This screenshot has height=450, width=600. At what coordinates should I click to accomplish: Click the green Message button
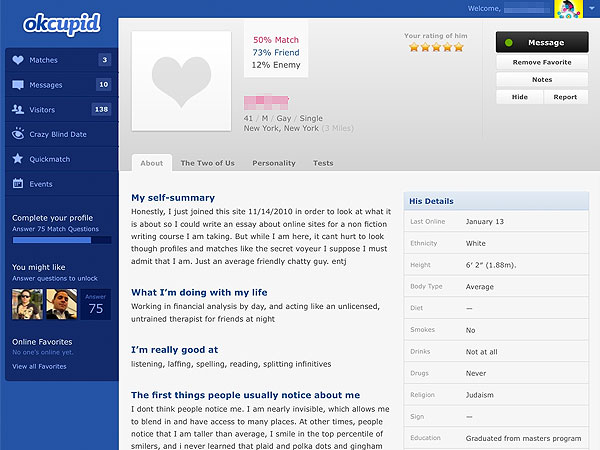click(x=542, y=42)
